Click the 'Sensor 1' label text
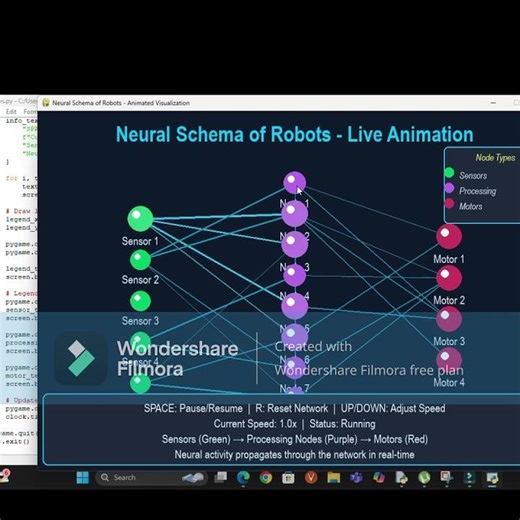The width and height of the screenshot is (520, 520). pyautogui.click(x=140, y=241)
